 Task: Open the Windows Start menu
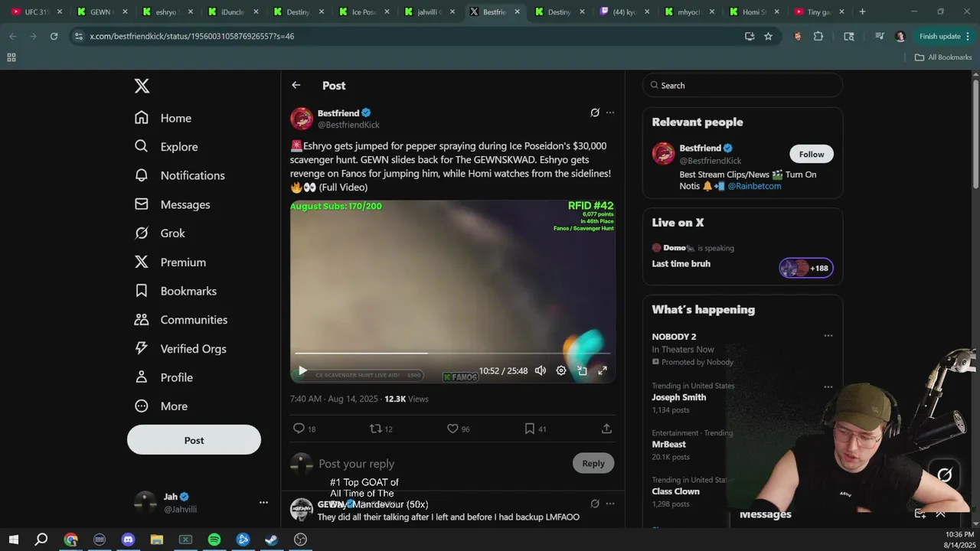pos(13,540)
